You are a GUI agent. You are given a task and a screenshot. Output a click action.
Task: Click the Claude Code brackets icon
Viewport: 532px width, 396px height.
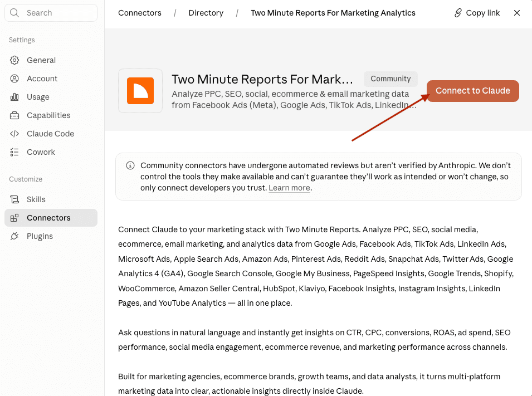pyautogui.click(x=14, y=134)
